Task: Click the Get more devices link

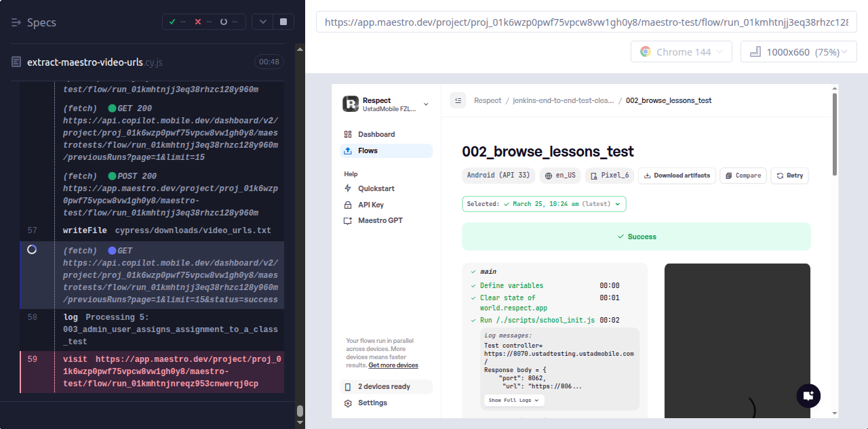Action: point(393,365)
